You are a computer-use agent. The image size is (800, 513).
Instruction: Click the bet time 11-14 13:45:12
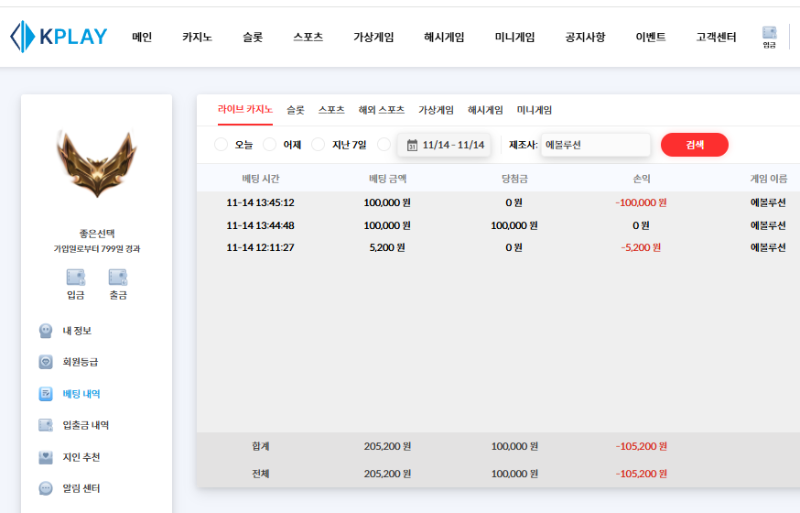tap(260, 203)
